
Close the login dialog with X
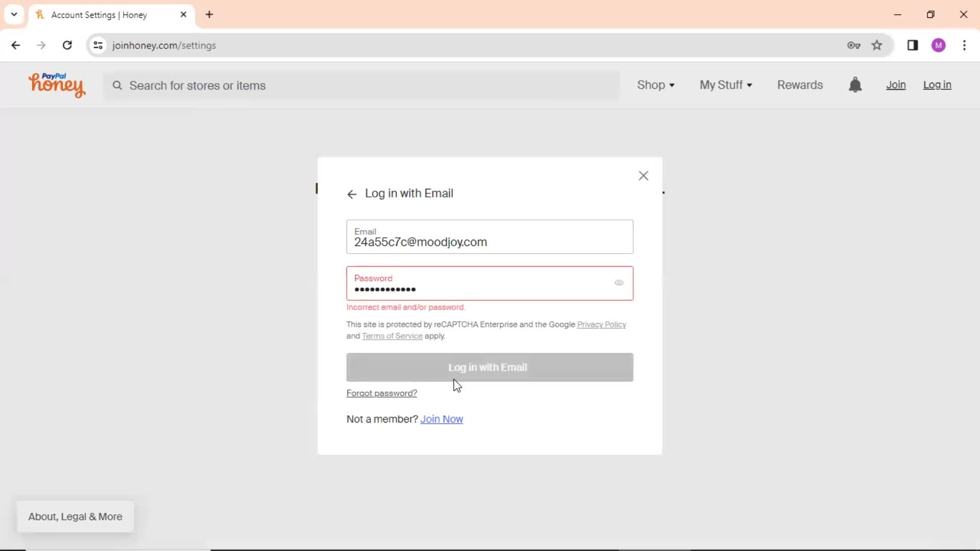coord(643,176)
